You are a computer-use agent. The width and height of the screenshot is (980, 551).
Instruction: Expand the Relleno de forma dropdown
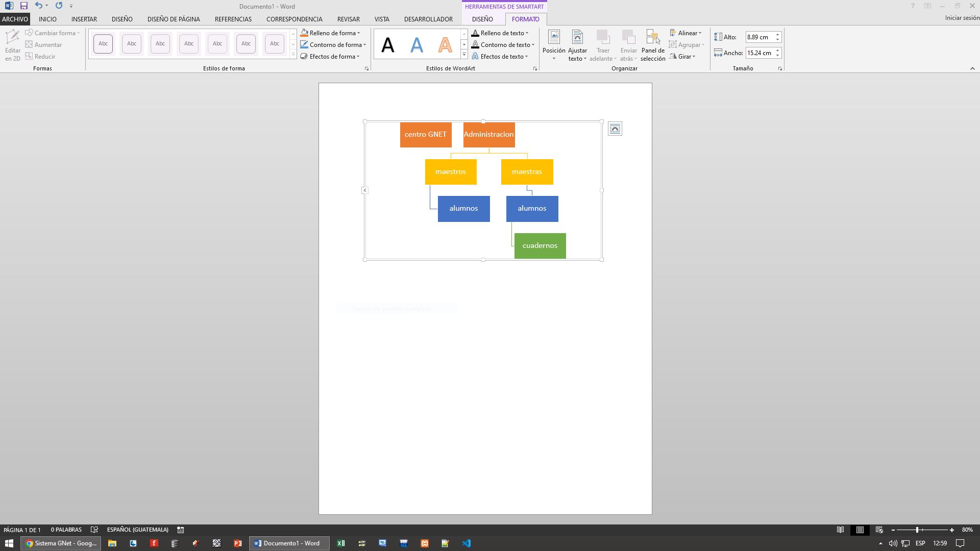point(358,33)
